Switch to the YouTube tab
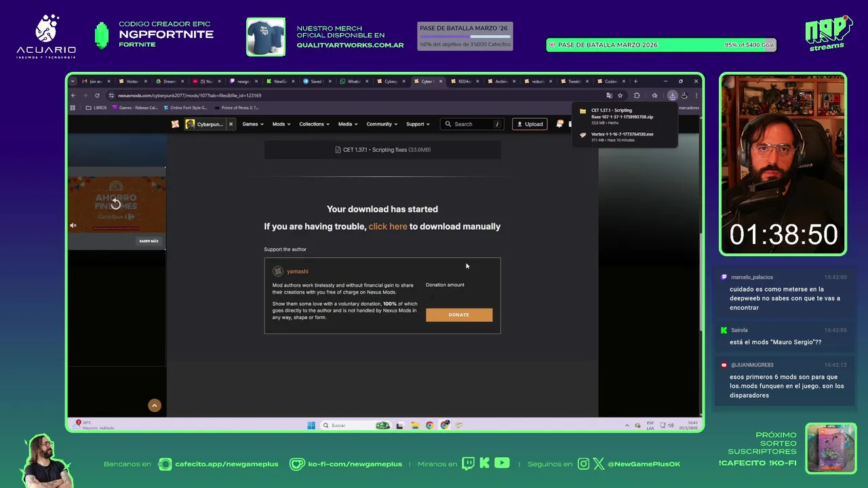The width and height of the screenshot is (868, 488). click(x=205, y=81)
